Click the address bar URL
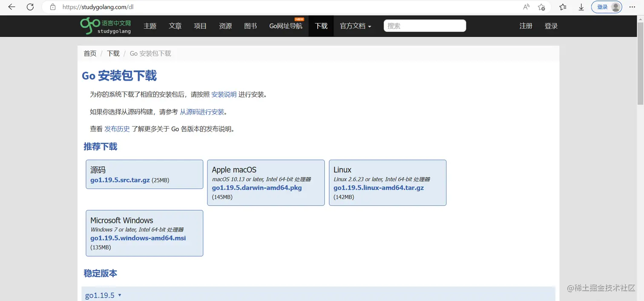Image resolution: width=644 pixels, height=301 pixels. click(98, 7)
